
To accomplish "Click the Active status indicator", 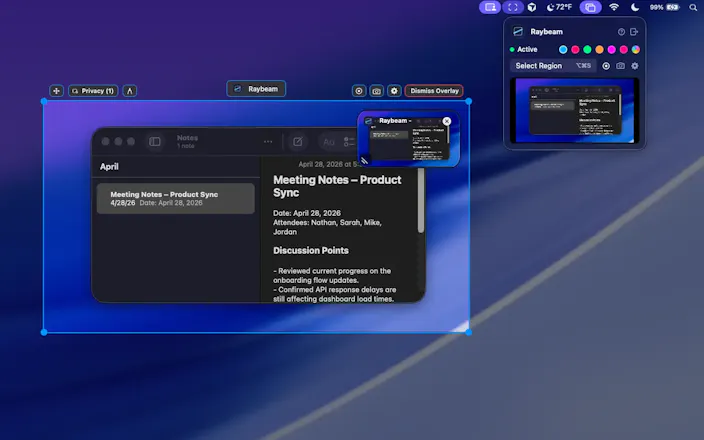I will tap(524, 49).
